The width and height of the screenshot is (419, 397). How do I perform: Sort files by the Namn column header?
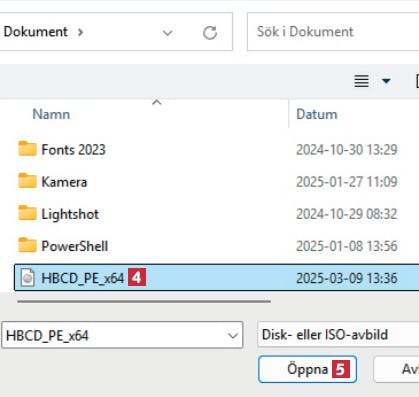(51, 114)
